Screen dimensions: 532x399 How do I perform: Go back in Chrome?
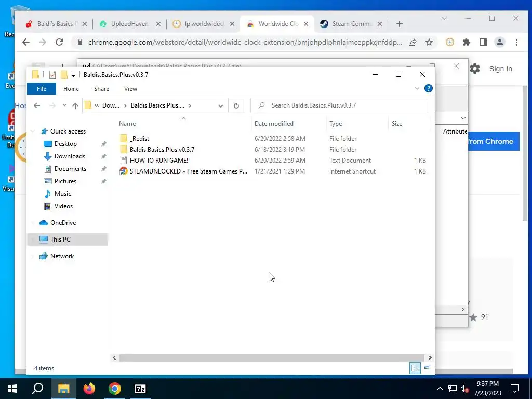click(x=26, y=42)
